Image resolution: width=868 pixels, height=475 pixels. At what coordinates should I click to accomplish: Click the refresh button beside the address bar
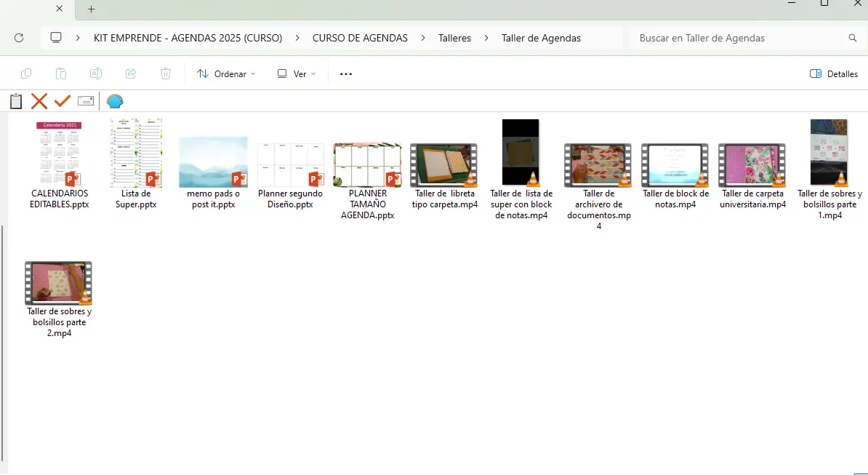[x=20, y=38]
